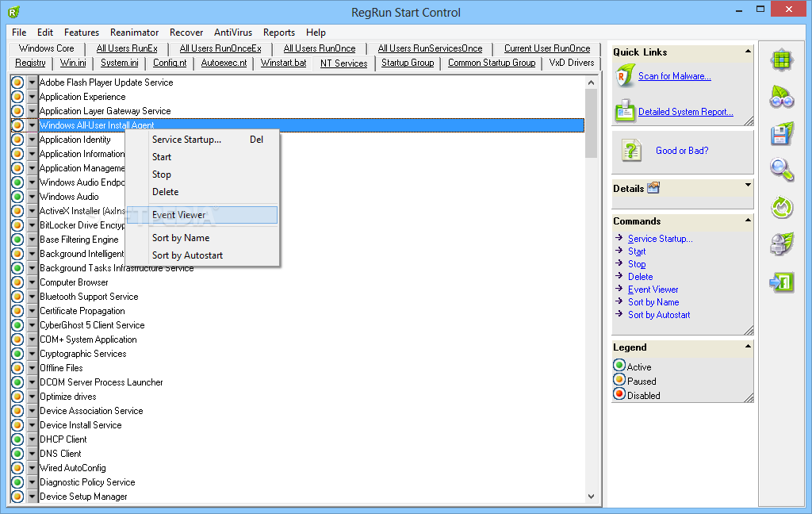
Task: Choose Sort by Autostart in context menu
Action: (x=202, y=255)
